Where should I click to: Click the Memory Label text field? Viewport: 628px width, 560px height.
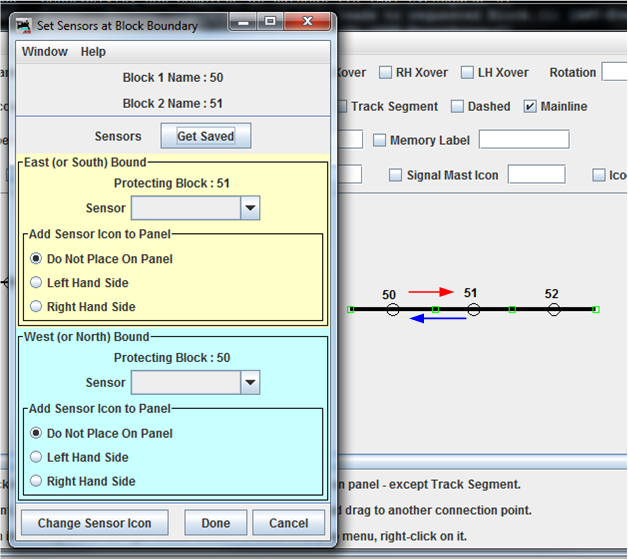click(x=523, y=140)
